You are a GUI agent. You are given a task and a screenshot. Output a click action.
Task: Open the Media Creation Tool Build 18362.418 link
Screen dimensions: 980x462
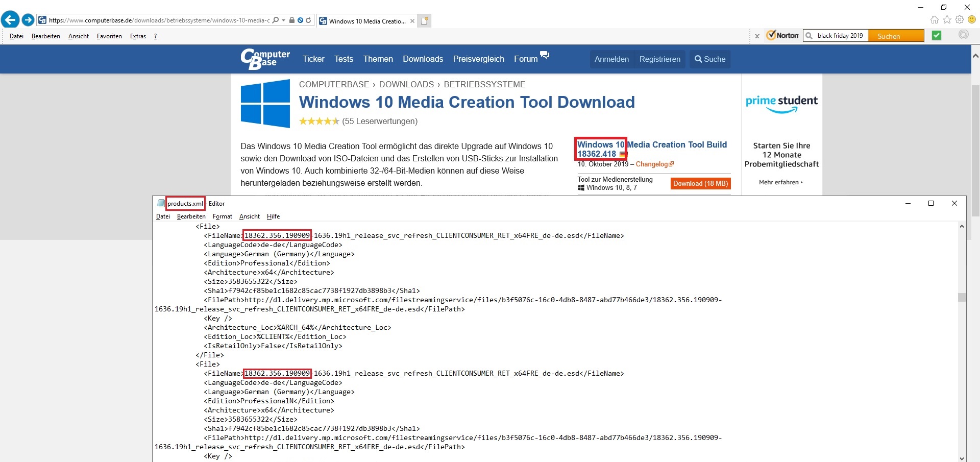[x=652, y=149]
